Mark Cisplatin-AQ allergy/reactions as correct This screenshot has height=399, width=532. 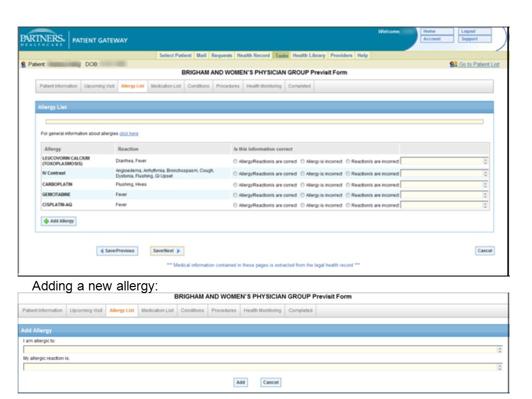235,205
